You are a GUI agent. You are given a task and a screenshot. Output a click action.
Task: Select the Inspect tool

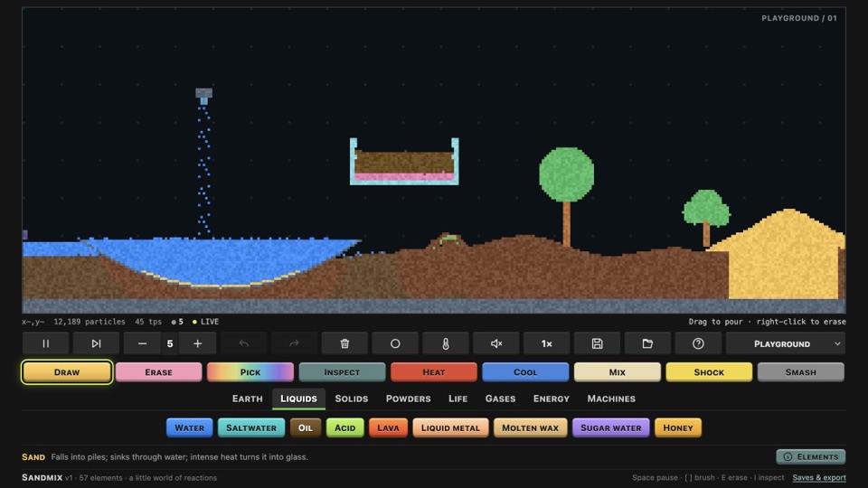click(x=342, y=371)
